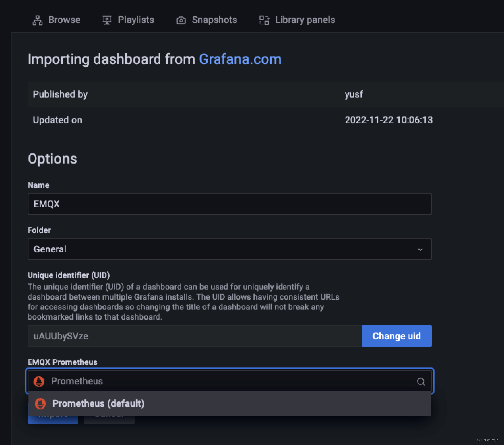Click the partially hidden blue Import button

(53, 420)
